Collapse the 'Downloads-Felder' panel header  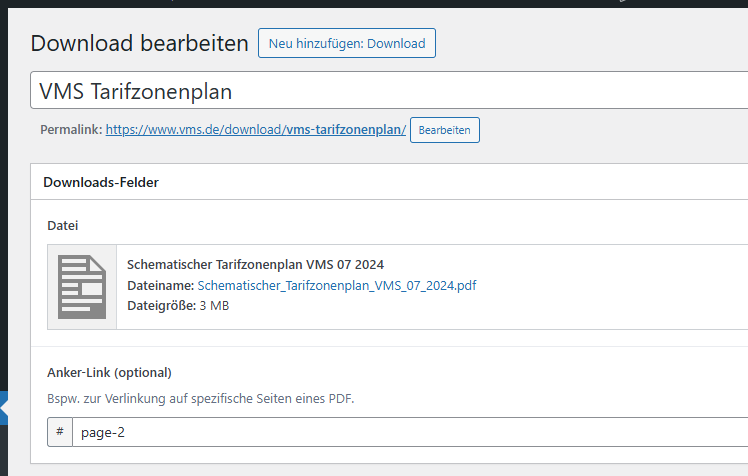pos(390,182)
